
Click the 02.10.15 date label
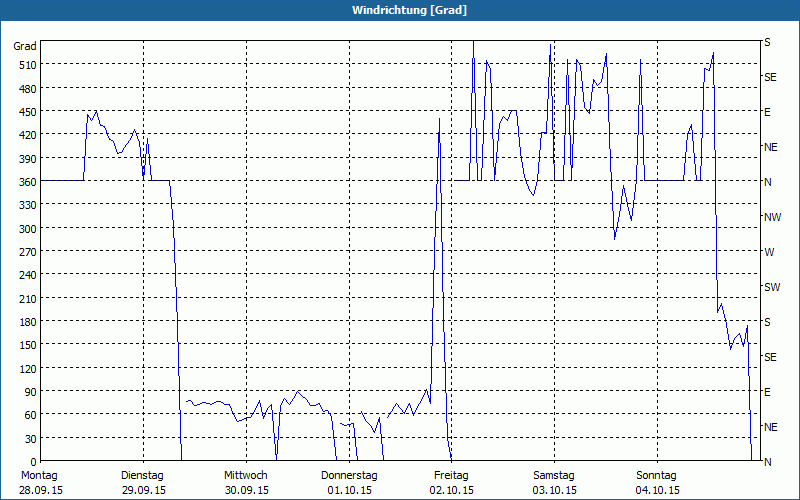[452, 490]
